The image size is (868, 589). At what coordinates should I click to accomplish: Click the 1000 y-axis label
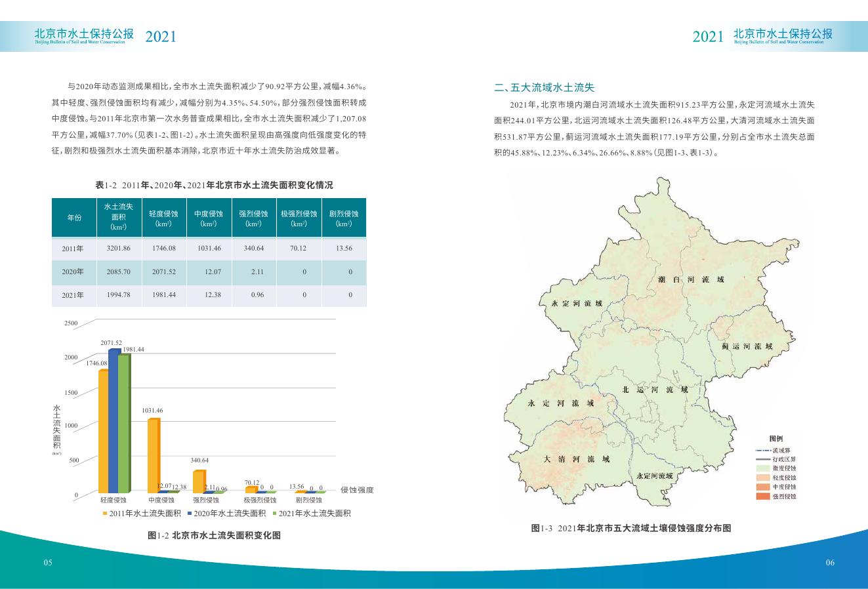click(x=71, y=426)
